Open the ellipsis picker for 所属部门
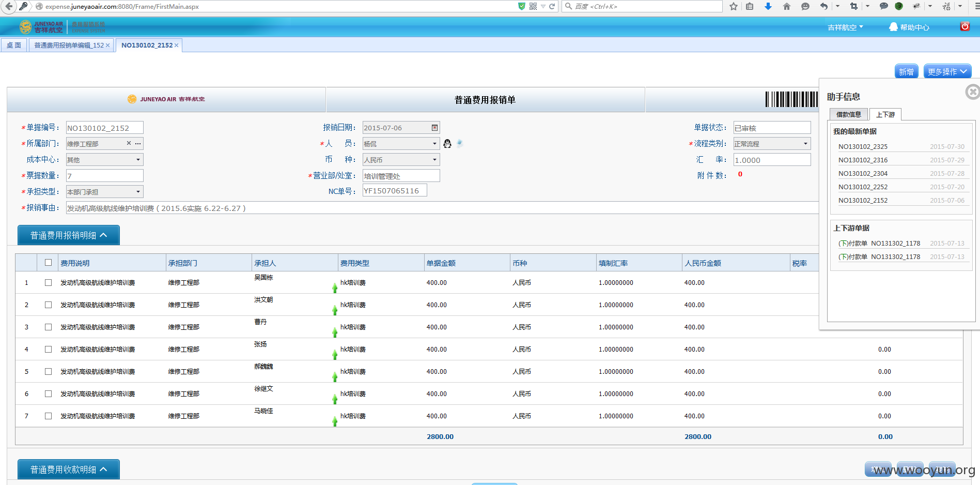The height and width of the screenshot is (485, 980). (138, 143)
